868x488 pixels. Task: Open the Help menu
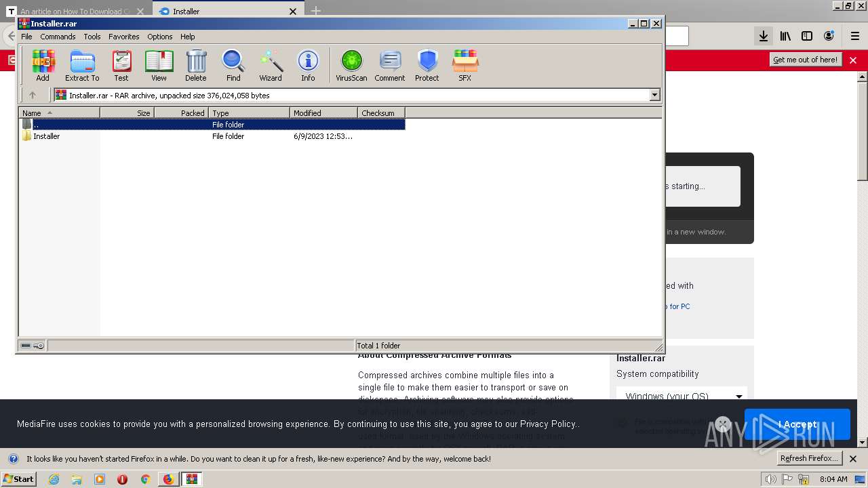(x=188, y=37)
